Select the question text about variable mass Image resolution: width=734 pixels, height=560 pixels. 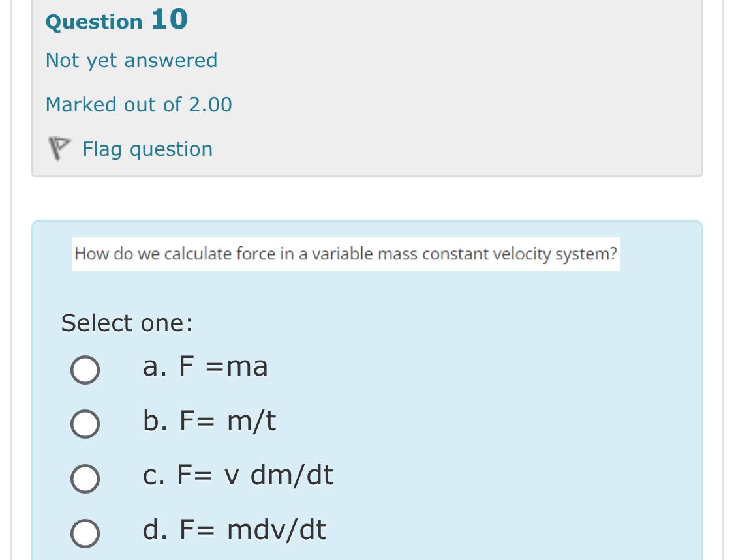(x=346, y=254)
